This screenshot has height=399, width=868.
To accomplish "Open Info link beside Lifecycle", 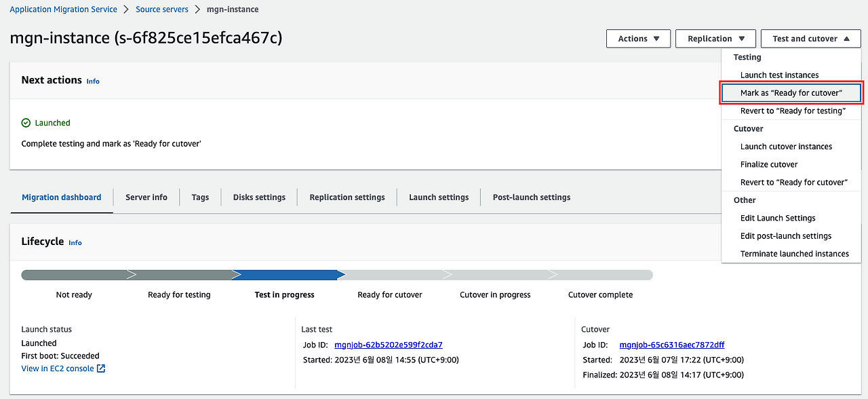I will pos(75,243).
